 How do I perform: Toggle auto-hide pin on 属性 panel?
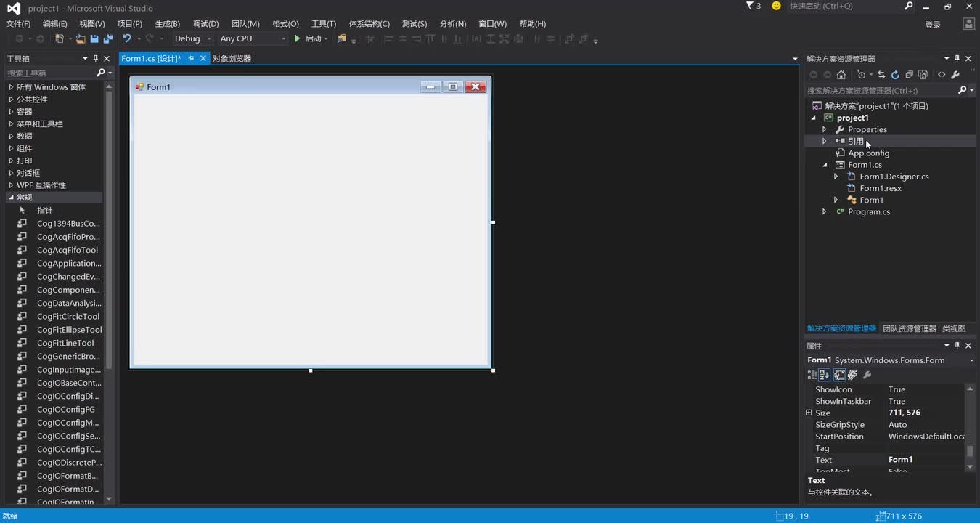click(957, 346)
